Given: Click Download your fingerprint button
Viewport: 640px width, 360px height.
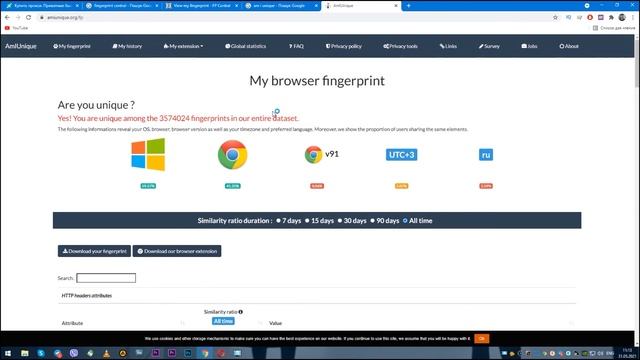Looking at the screenshot, I should [x=94, y=251].
